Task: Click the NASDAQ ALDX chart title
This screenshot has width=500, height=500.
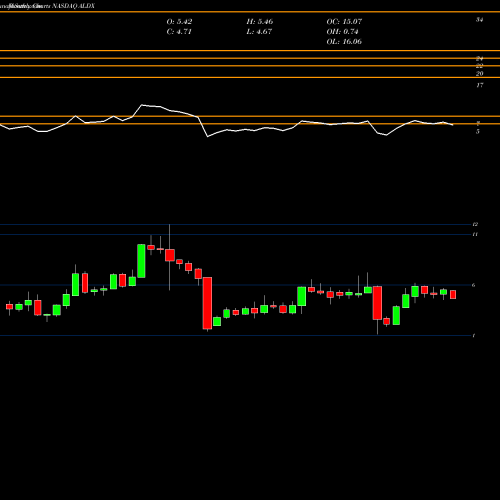Action: click(74, 6)
